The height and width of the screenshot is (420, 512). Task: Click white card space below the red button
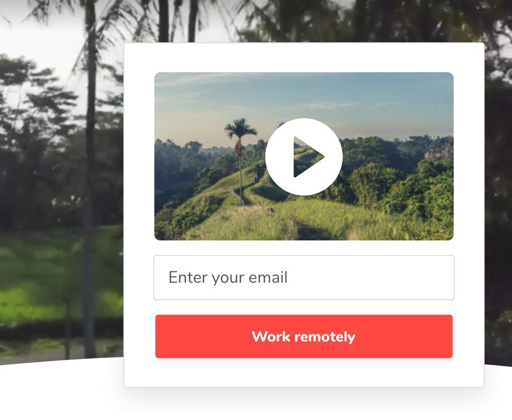[x=303, y=373]
